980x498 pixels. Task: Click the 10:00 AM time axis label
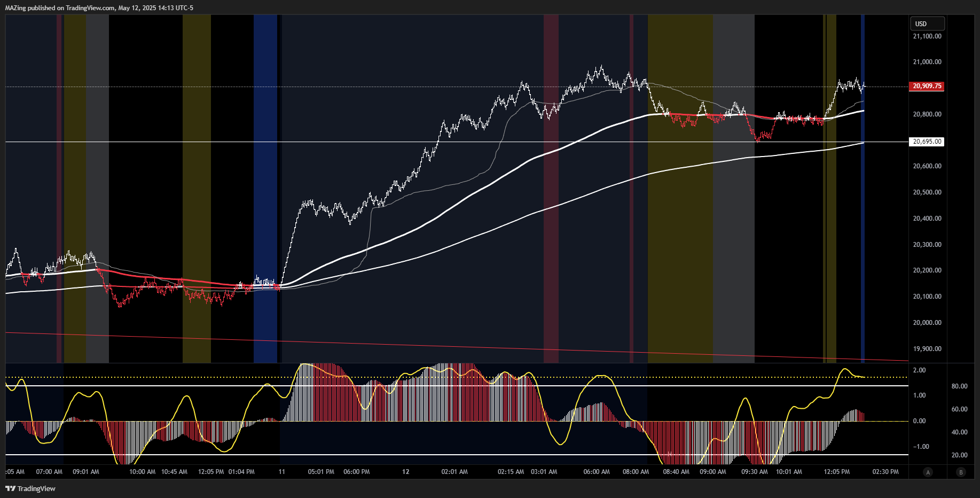coord(143,472)
